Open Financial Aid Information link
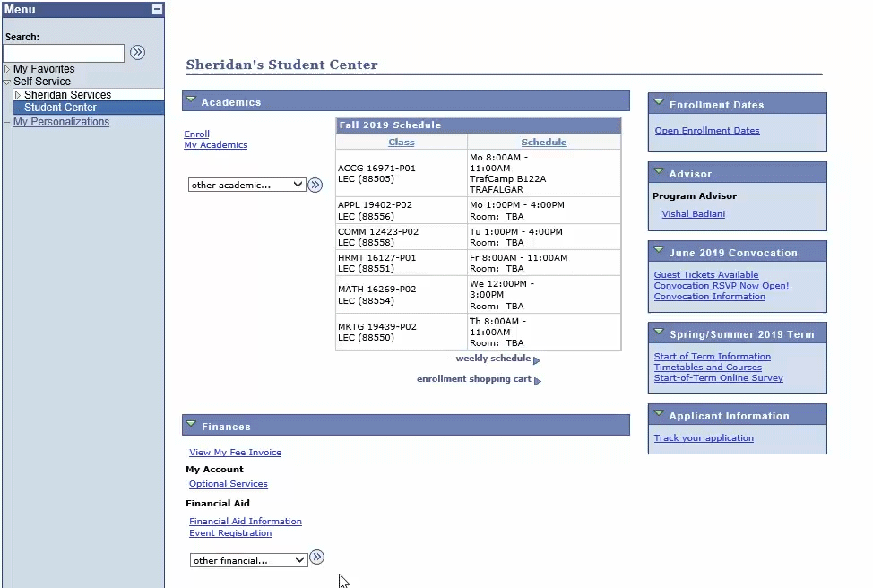Viewport: 873px width, 588px height. pos(246,521)
